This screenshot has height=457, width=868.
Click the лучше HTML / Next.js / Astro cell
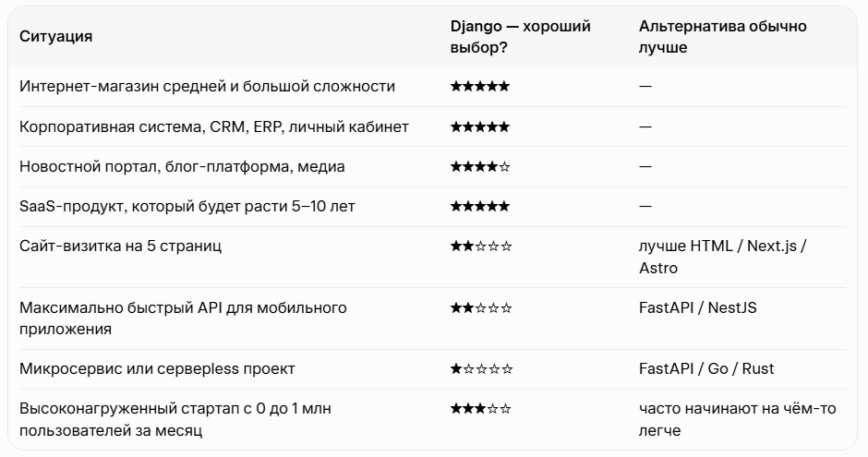click(722, 257)
